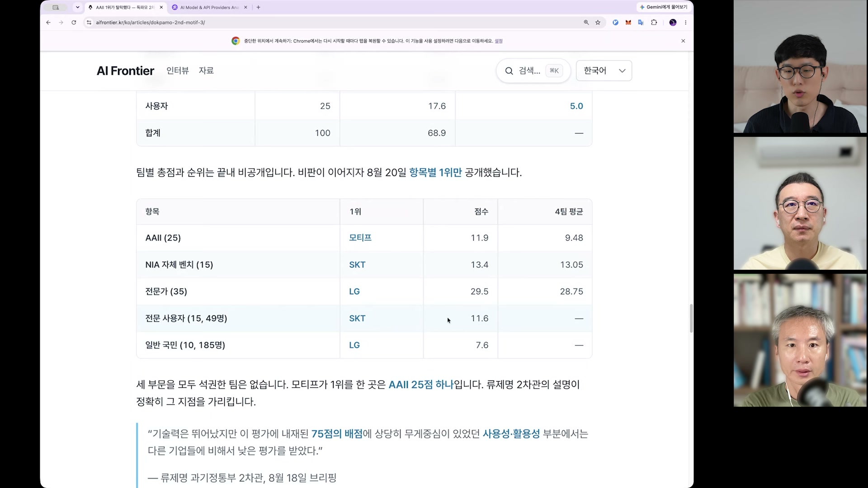Open a new tab with the plus button

258,7
